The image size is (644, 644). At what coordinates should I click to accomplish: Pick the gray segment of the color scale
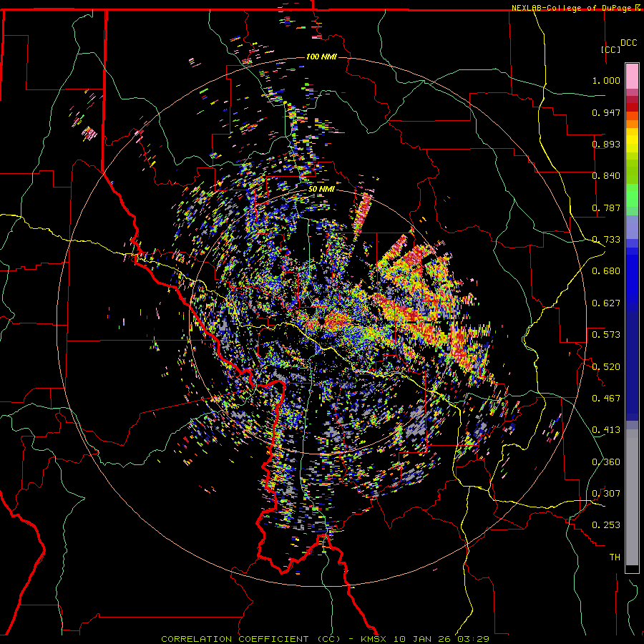(632, 497)
